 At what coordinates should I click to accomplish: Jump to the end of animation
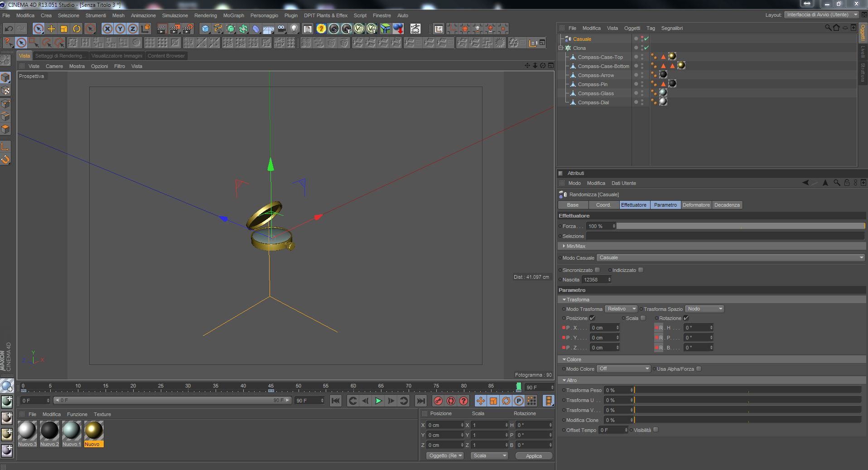pyautogui.click(x=420, y=401)
